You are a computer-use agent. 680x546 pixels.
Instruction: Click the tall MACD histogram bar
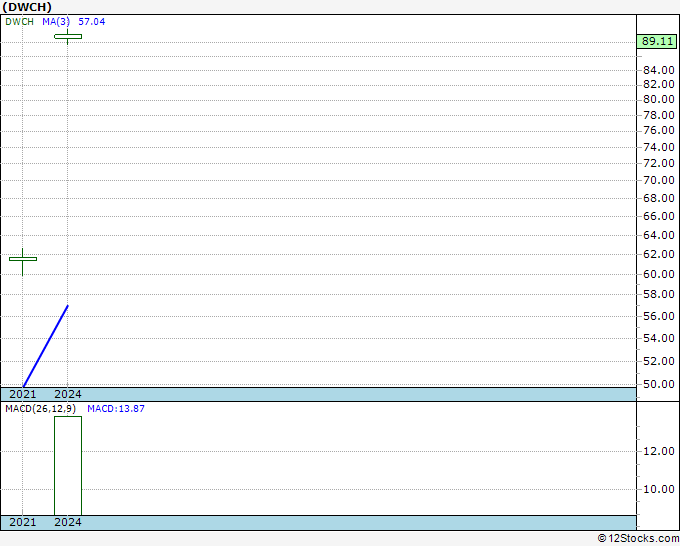click(x=68, y=465)
